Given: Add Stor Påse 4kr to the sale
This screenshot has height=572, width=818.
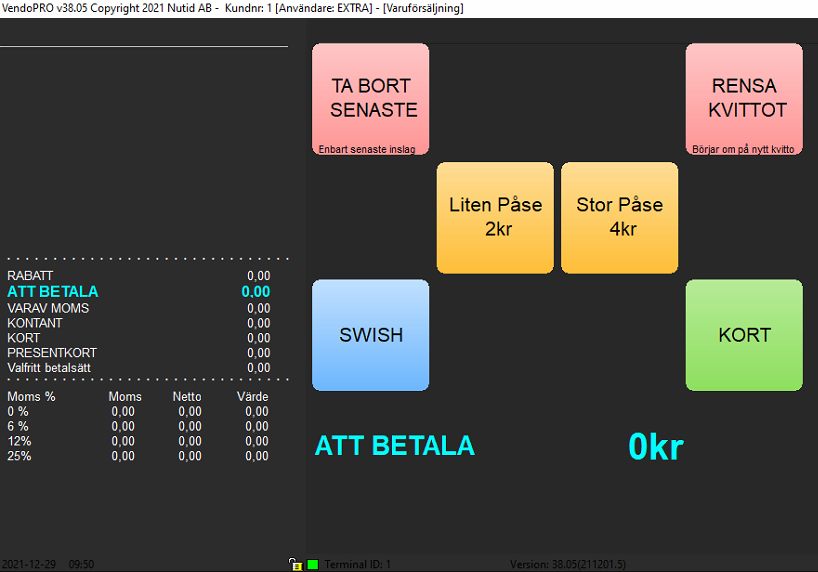Looking at the screenshot, I should click(619, 218).
